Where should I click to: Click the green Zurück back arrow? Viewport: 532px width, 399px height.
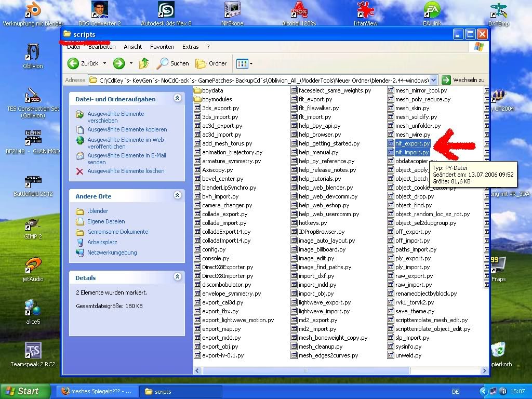(73, 63)
